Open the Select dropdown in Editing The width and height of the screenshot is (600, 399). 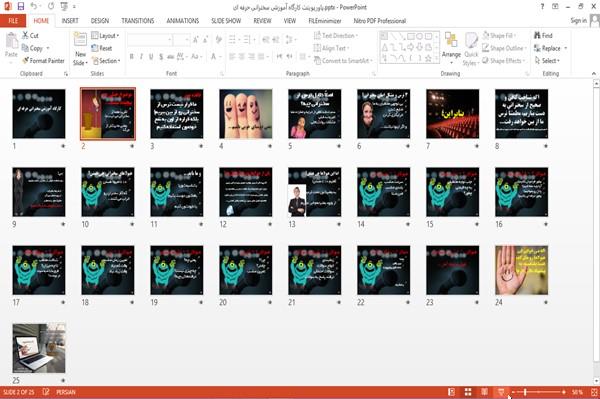[547, 60]
